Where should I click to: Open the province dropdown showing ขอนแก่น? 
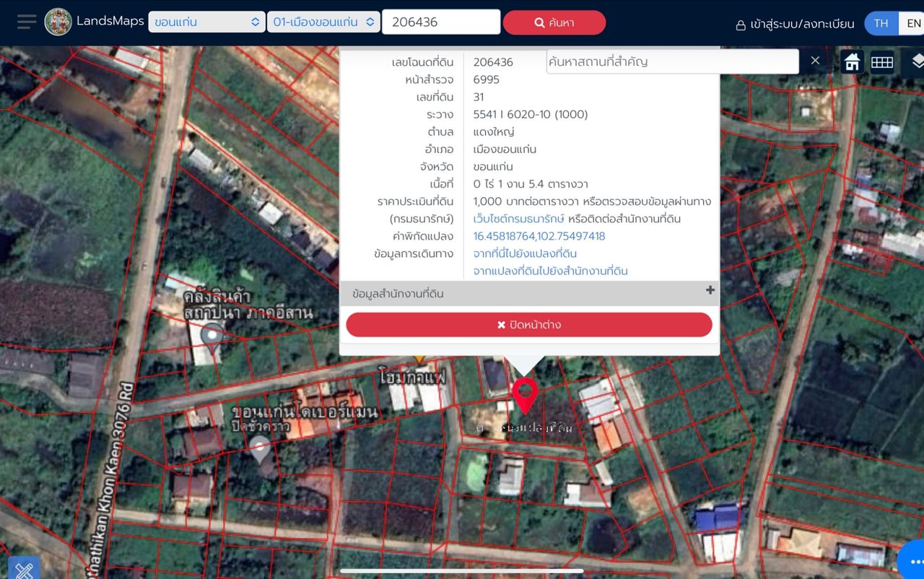pyautogui.click(x=206, y=22)
